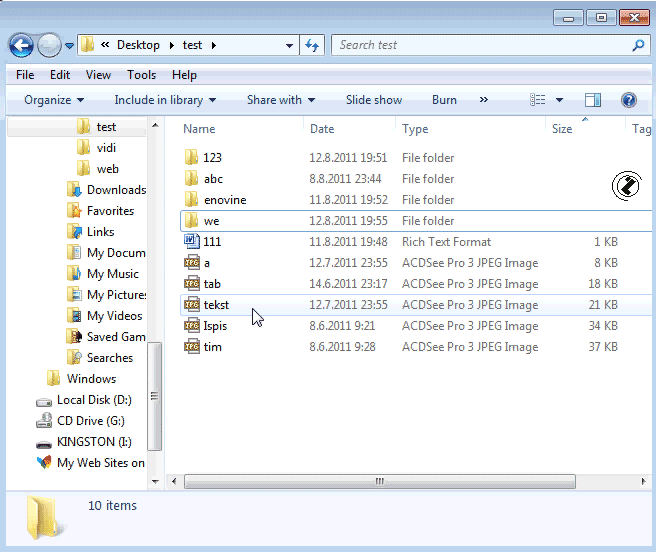Click the Back navigation arrow button
The width and height of the screenshot is (656, 552).
21,45
